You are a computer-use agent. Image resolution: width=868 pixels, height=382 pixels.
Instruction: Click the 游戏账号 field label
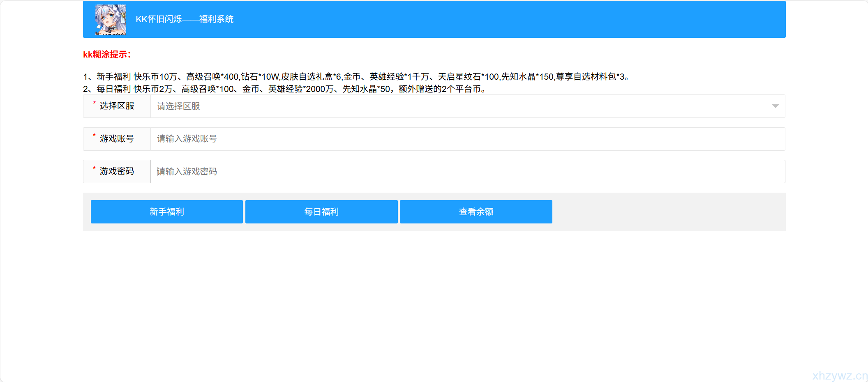116,139
